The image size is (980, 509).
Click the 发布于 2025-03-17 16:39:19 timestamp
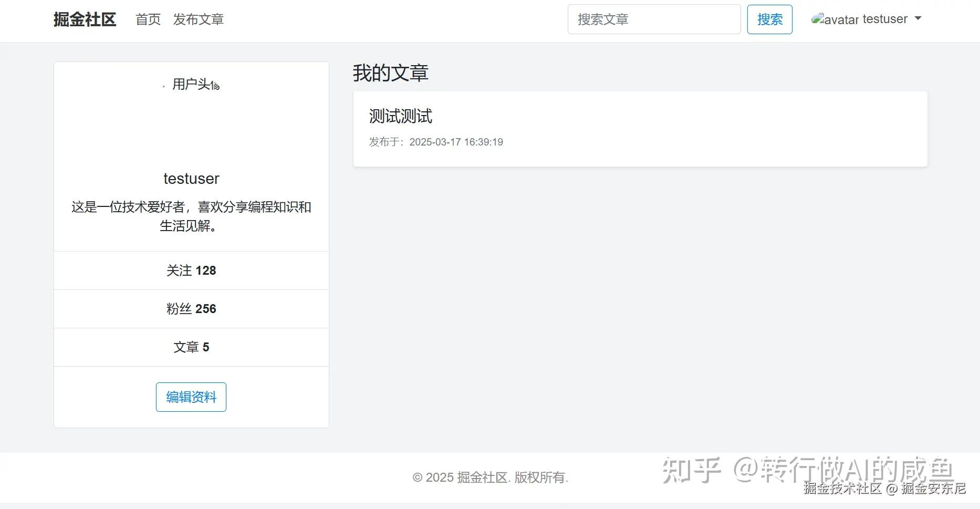point(436,142)
